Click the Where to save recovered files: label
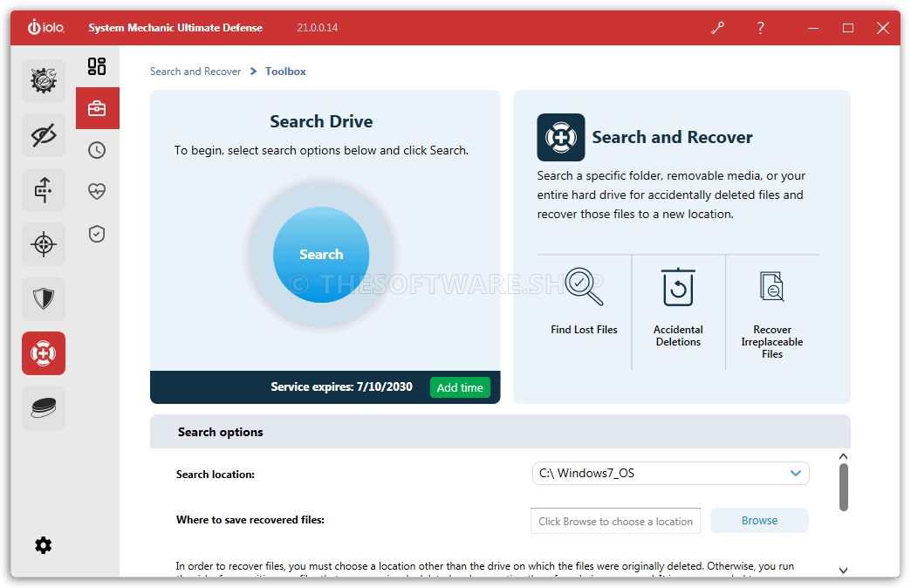The image size is (911, 588). click(x=250, y=520)
